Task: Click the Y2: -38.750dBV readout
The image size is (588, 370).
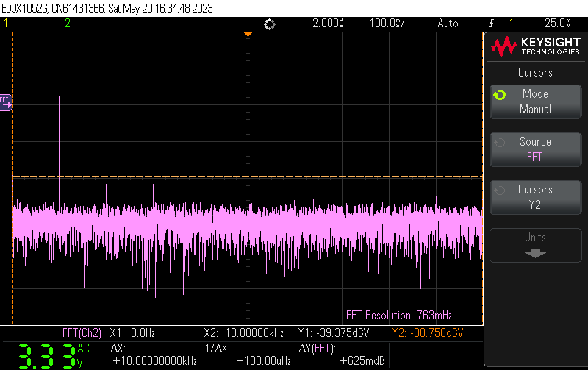Action: (428, 332)
